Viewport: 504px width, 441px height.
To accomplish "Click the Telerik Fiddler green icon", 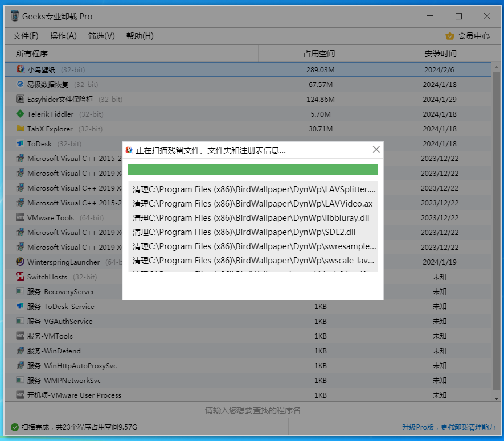I will (x=21, y=114).
